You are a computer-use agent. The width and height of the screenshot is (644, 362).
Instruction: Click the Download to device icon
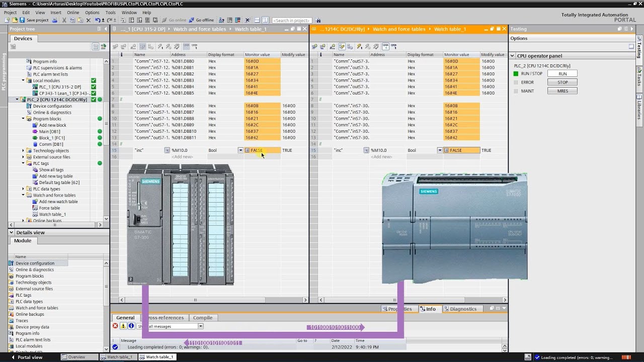[131, 20]
